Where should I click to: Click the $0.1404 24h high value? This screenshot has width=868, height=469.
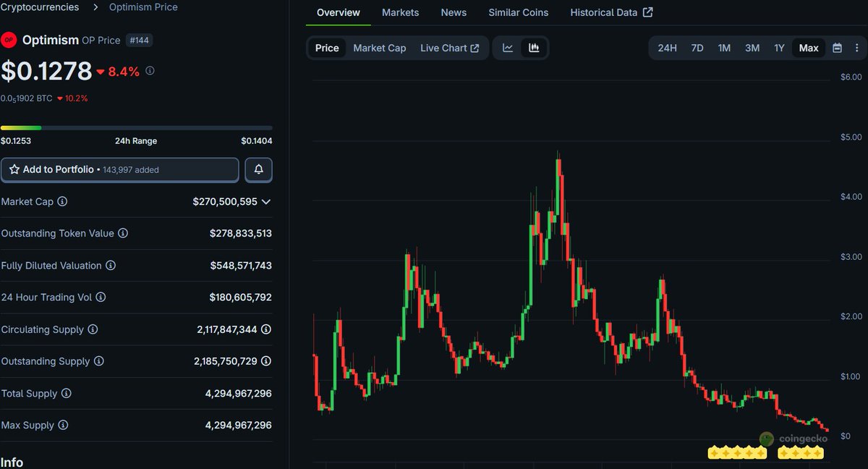(257, 141)
